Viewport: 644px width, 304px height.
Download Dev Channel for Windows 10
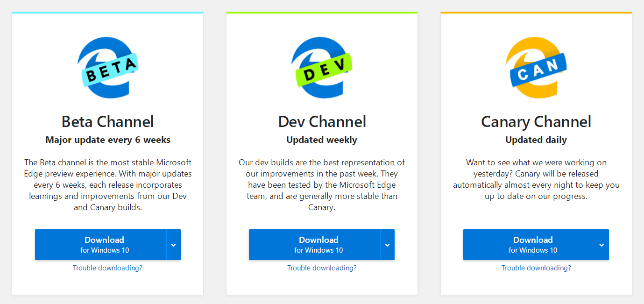pos(314,245)
